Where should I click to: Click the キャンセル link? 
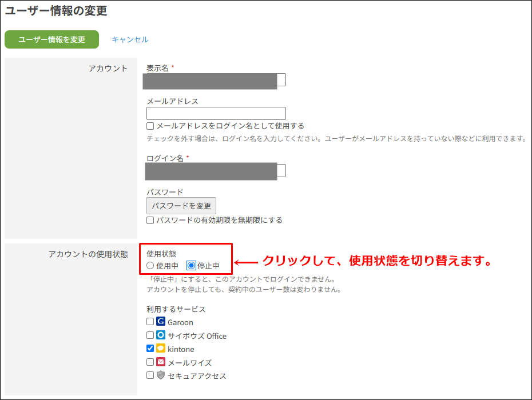point(130,39)
